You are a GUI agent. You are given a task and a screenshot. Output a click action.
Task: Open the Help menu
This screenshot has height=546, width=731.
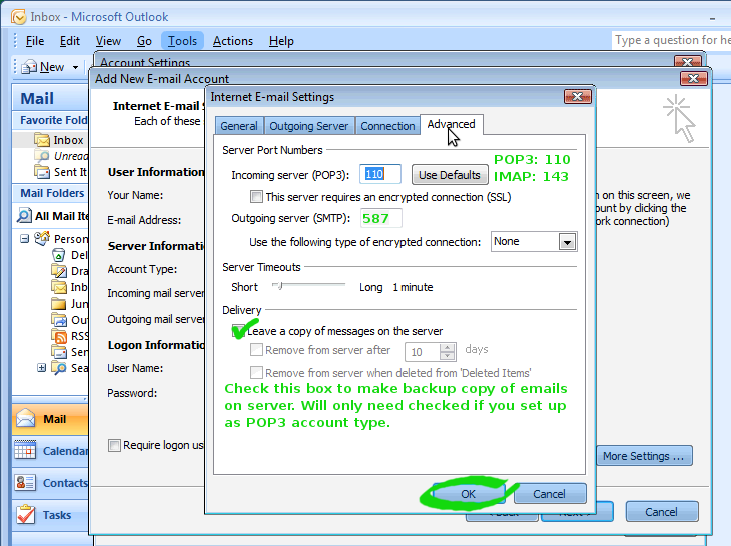(x=281, y=41)
